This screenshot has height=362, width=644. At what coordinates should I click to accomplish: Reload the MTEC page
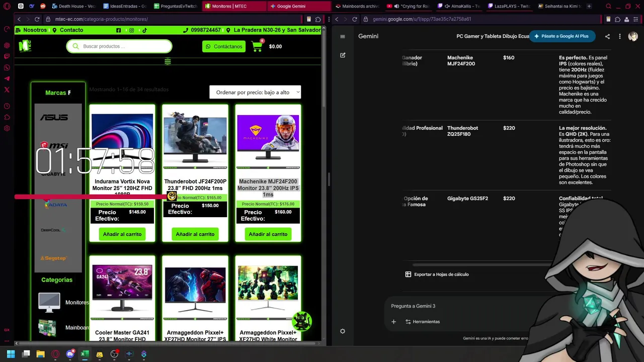pyautogui.click(x=37, y=19)
